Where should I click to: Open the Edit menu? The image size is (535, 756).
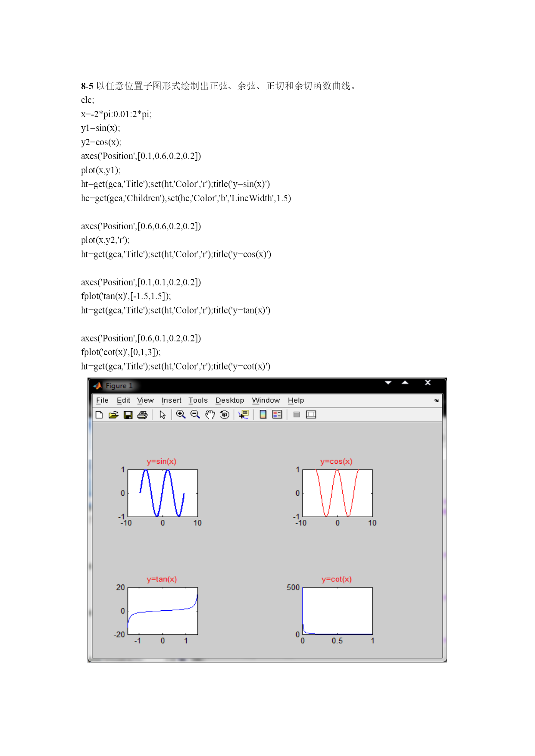coord(123,400)
